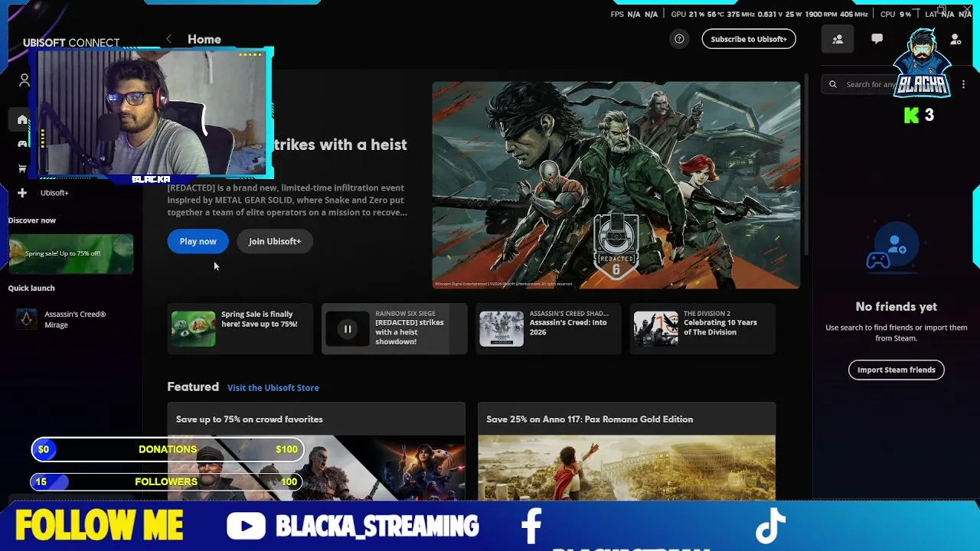This screenshot has width=980, height=551.
Task: Click the TikTok icon in stream footer
Action: click(x=770, y=527)
